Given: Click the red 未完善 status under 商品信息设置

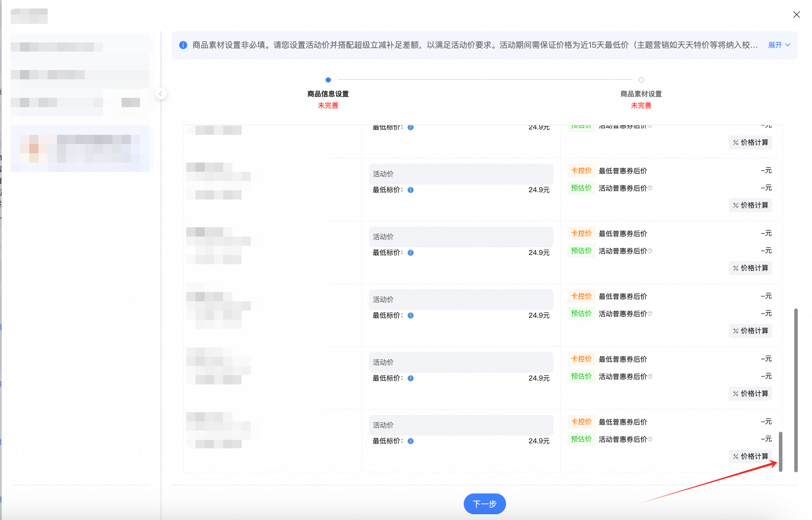Looking at the screenshot, I should [328, 106].
